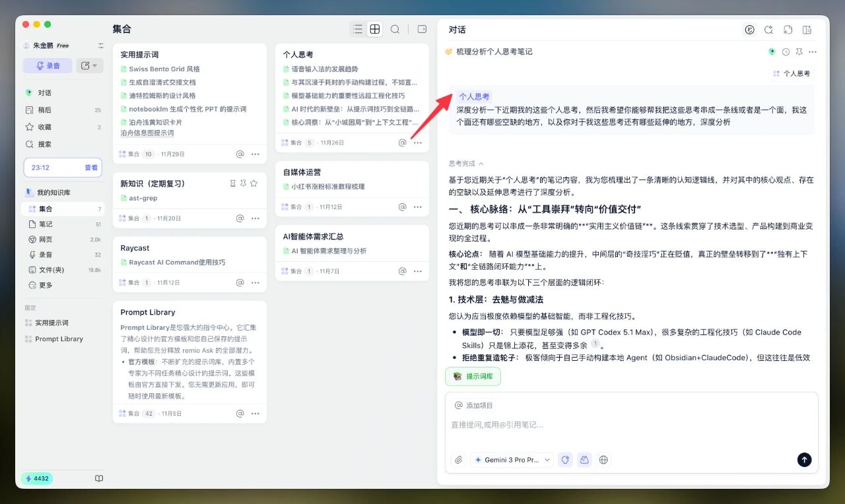Pin the 新知识（定期复习）collection card
This screenshot has width=845, height=504.
pos(243,183)
